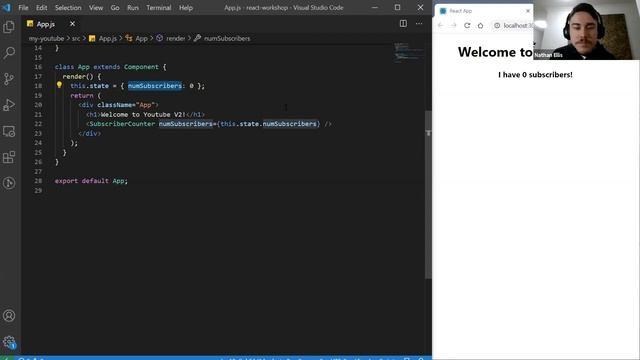Screen dimensions: 640x360
Task: Expand the App.js breadcrumb
Action: (x=103, y=38)
